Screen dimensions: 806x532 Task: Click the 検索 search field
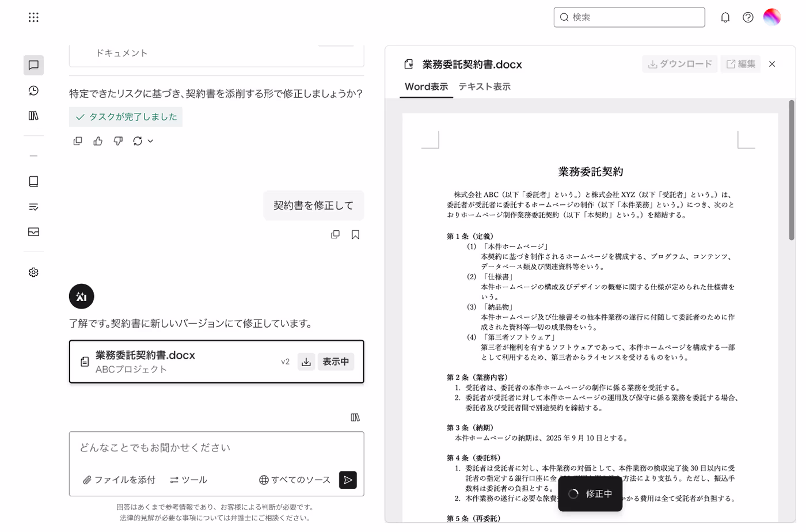629,17
